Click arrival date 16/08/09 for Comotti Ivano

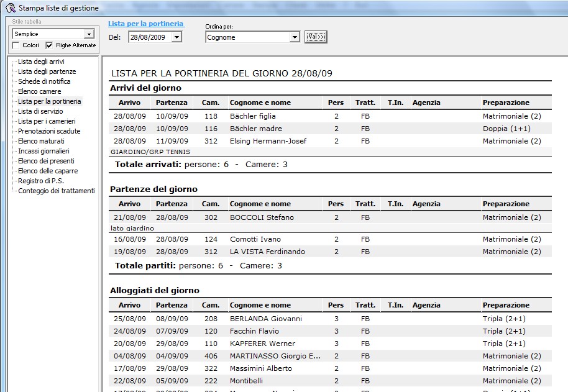point(130,239)
